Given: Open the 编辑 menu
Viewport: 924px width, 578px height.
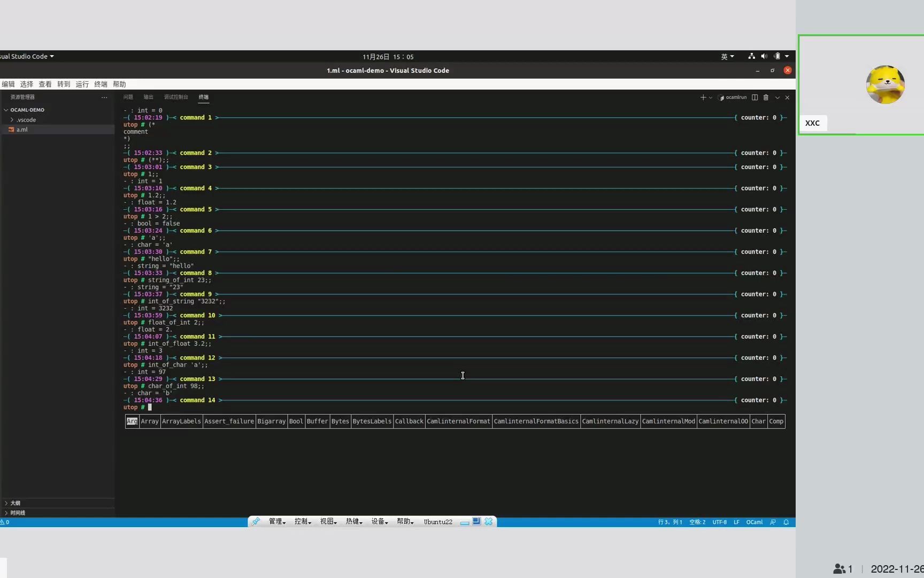Looking at the screenshot, I should click(8, 84).
